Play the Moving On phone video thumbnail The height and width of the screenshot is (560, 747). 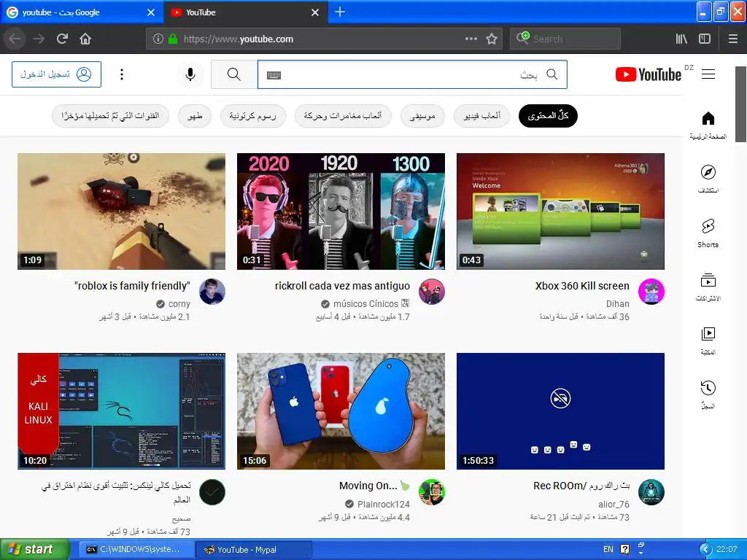coord(341,411)
